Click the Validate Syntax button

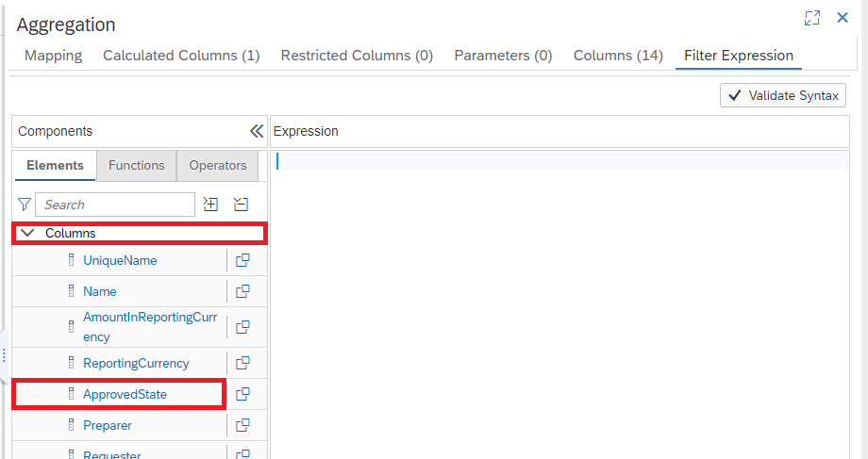point(783,95)
